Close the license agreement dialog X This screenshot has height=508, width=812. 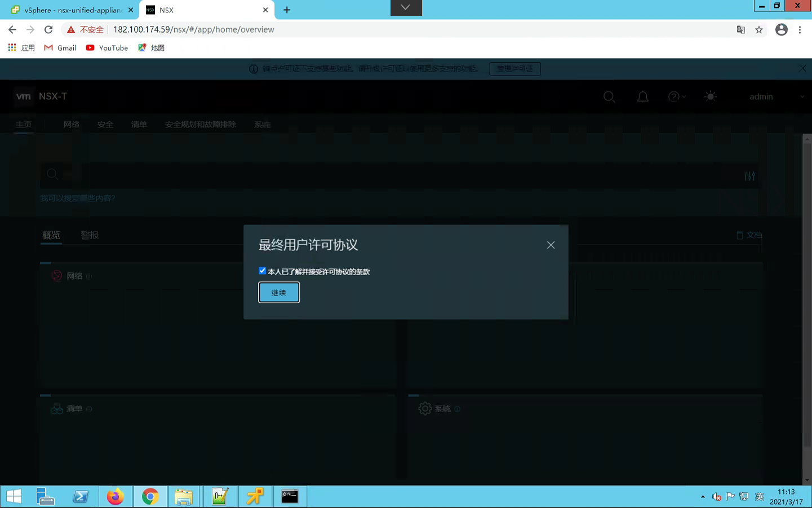pos(551,245)
